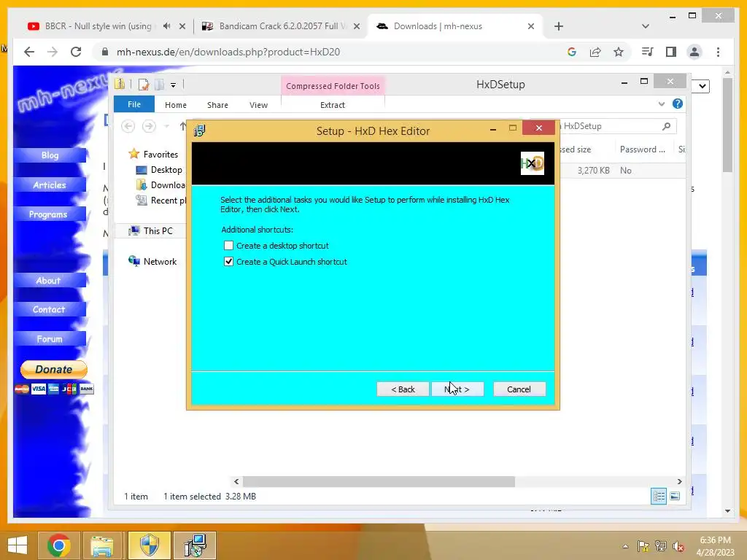Screen dimensions: 747x560
Task: Click the horizontal scrollbar left arrow
Action: coord(236,481)
